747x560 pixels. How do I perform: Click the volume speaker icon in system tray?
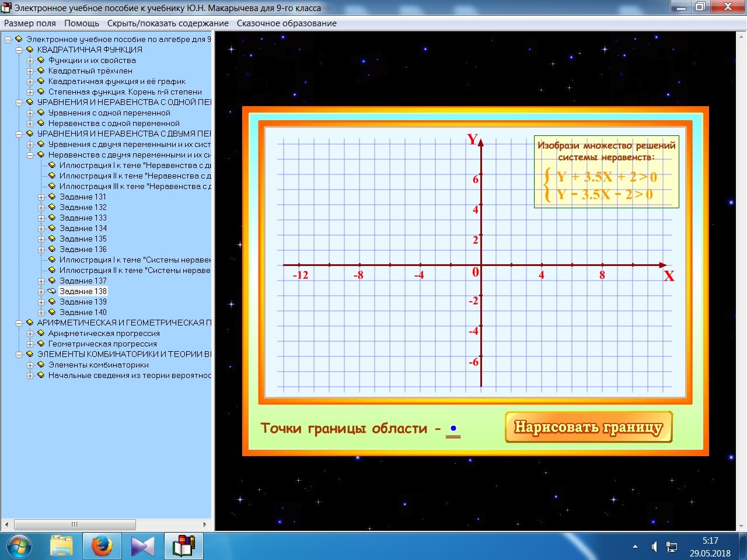[x=654, y=547]
